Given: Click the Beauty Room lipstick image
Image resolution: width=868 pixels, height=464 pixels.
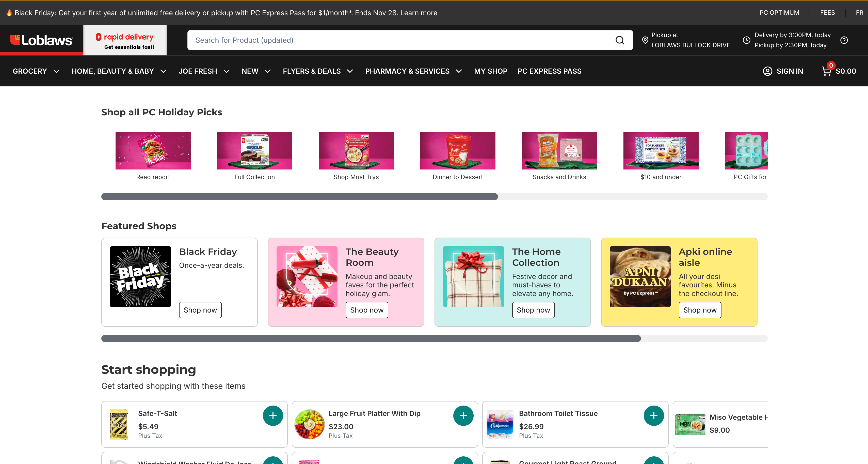Looking at the screenshot, I should click(x=307, y=276).
